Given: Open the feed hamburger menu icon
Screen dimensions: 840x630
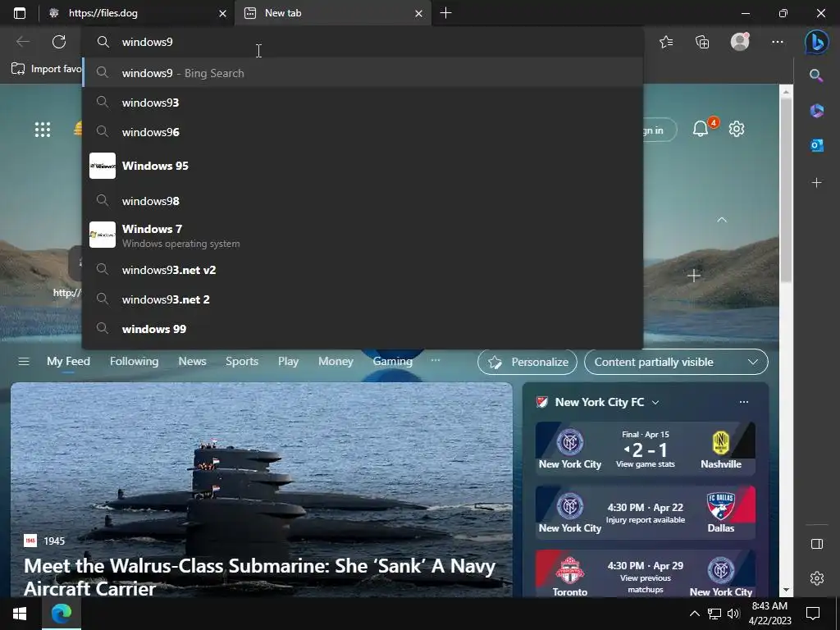Looking at the screenshot, I should [x=24, y=362].
